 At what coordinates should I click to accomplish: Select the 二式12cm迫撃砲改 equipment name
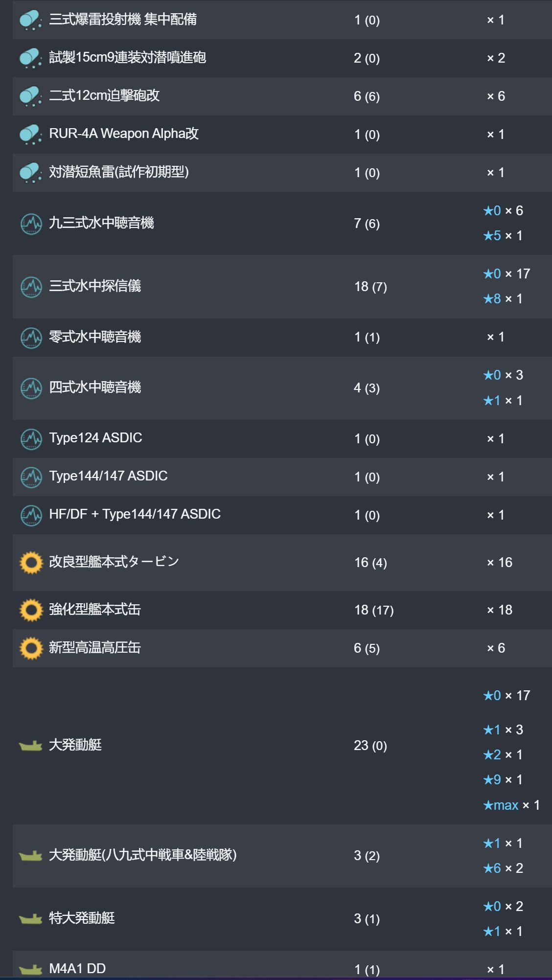point(104,95)
